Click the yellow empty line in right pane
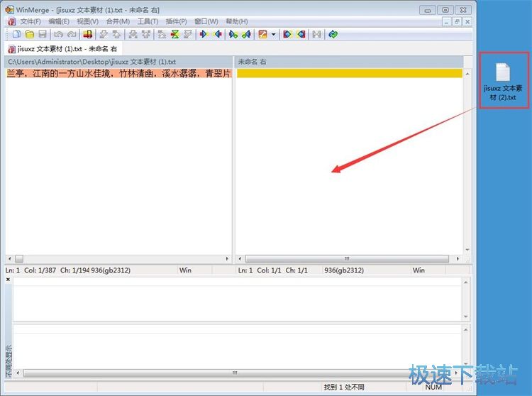532x396 pixels. (350, 73)
